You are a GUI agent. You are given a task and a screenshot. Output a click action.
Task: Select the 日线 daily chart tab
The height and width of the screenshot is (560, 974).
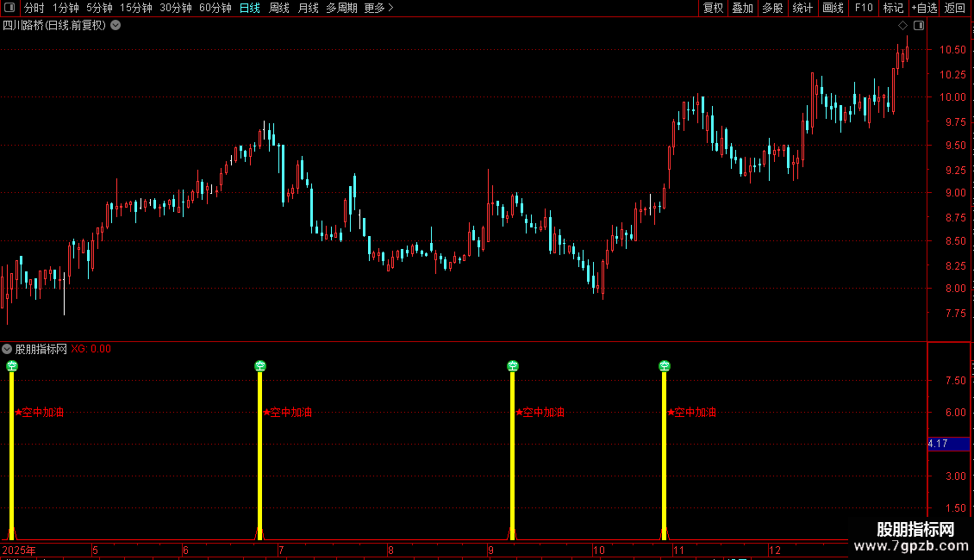point(250,8)
